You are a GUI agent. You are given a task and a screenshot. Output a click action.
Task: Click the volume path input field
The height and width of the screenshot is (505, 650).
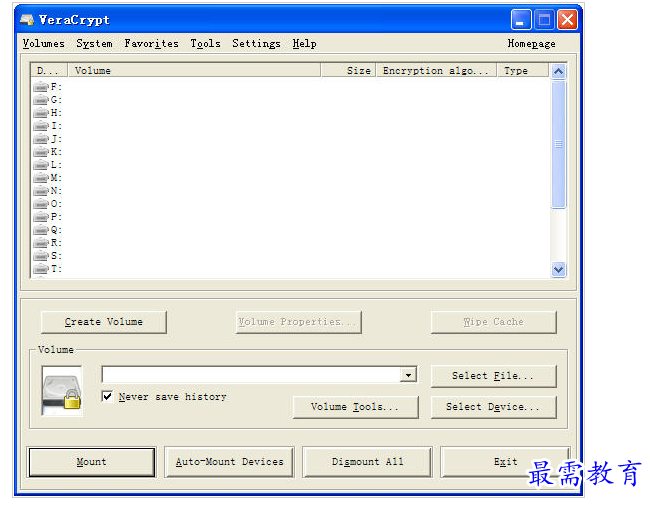tap(251, 375)
